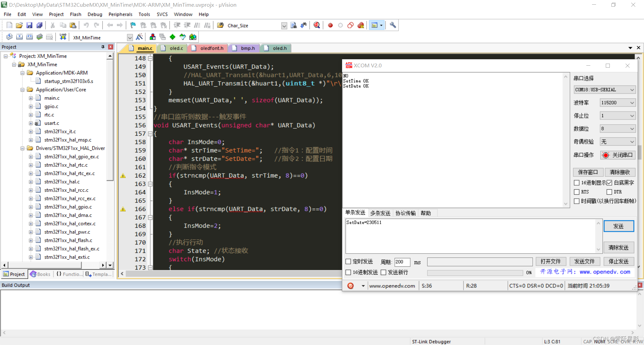Screen dimensions: 644x345
Task: Open the 数据位 data bits dropdown
Action: [x=618, y=129]
